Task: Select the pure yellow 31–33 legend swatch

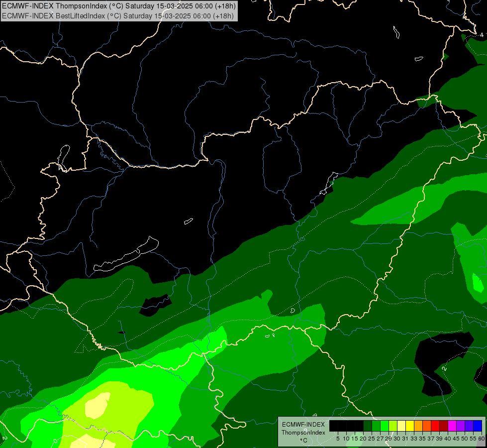Action: click(x=410, y=426)
